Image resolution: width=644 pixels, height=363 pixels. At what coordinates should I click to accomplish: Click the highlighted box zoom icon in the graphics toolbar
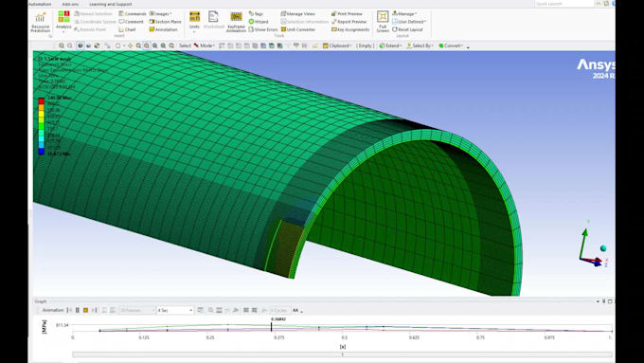[146, 45]
